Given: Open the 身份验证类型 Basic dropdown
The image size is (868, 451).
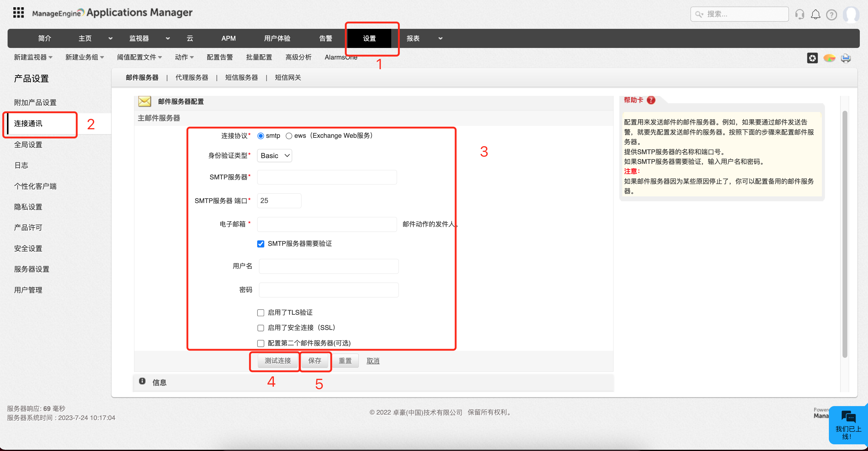Looking at the screenshot, I should (x=274, y=156).
